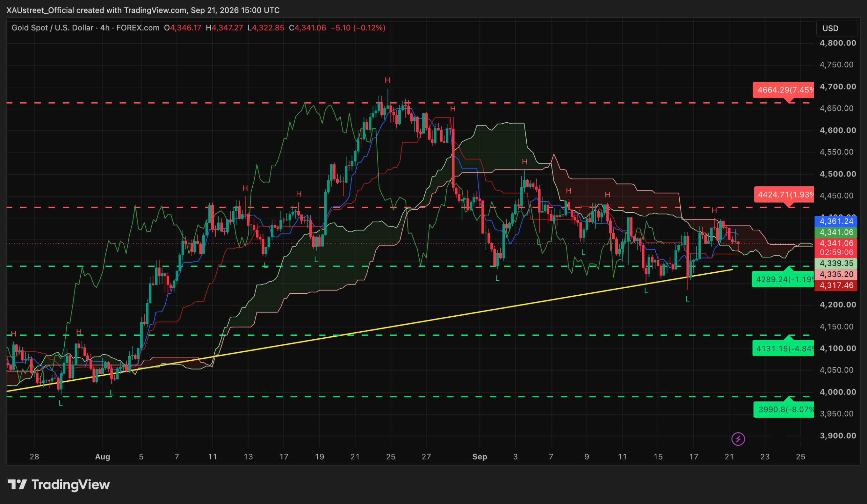The width and height of the screenshot is (867, 504).
Task: Click the 4,000.00 price axis label
Action: [x=838, y=392]
